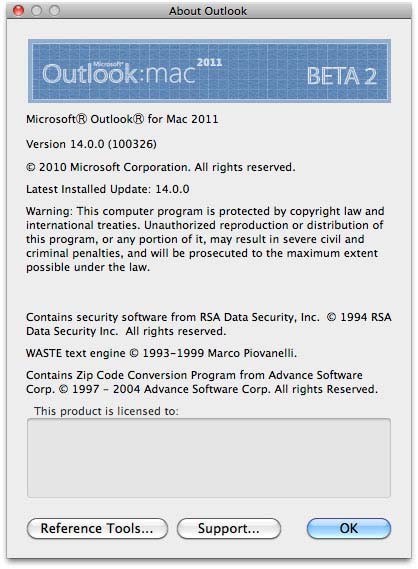Click the OK button
The image size is (418, 569).
coord(349,528)
